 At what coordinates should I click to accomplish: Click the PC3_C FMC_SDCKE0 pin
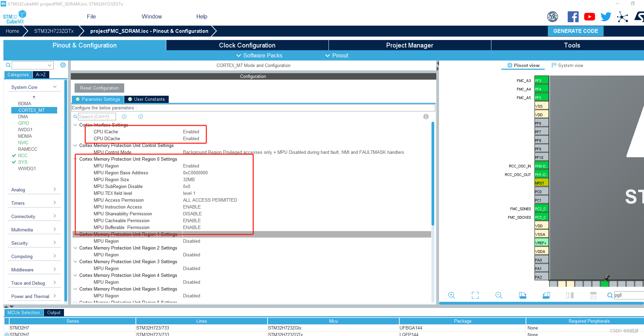(x=542, y=217)
